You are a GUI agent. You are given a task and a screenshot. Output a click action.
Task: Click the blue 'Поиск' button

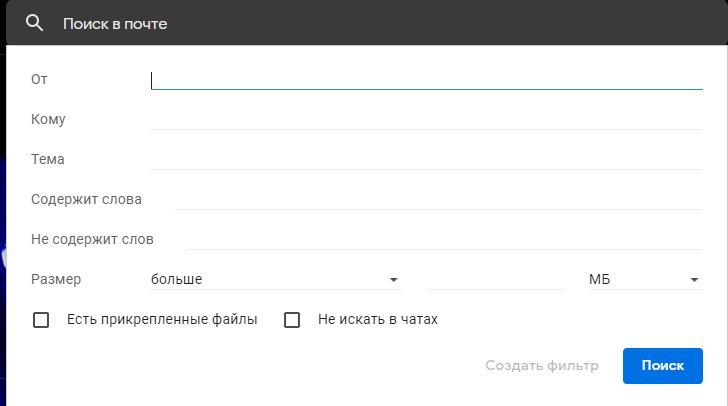[x=663, y=366]
